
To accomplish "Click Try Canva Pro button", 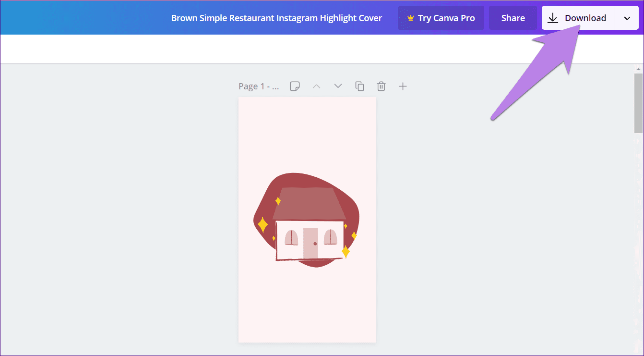I will (441, 18).
